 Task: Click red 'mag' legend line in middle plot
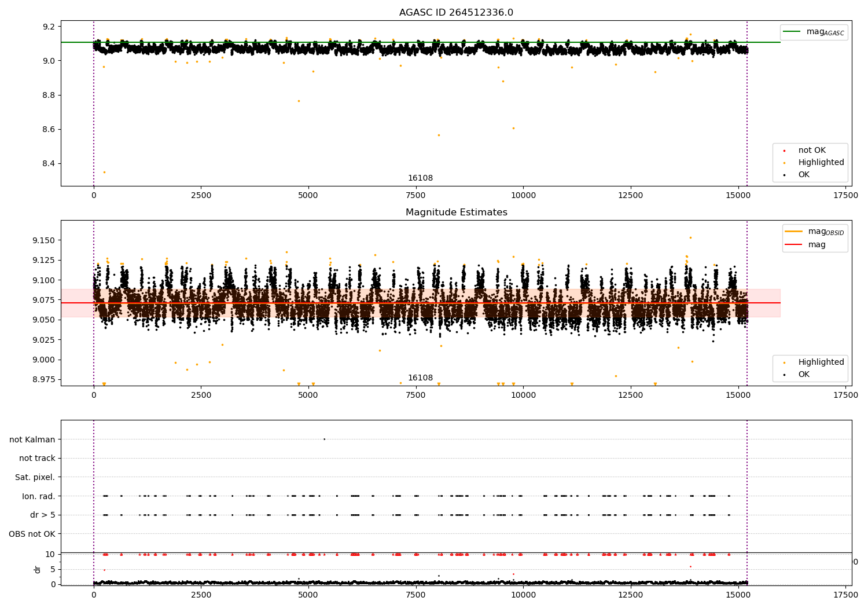coord(794,245)
